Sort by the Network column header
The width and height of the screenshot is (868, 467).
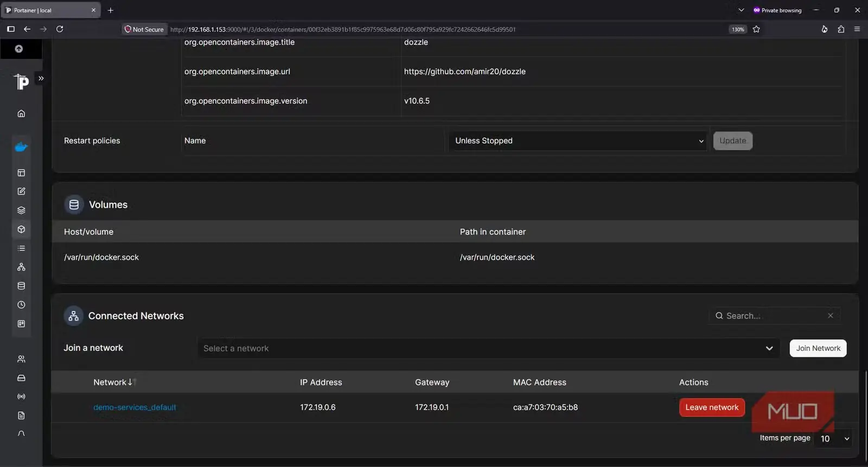114,382
